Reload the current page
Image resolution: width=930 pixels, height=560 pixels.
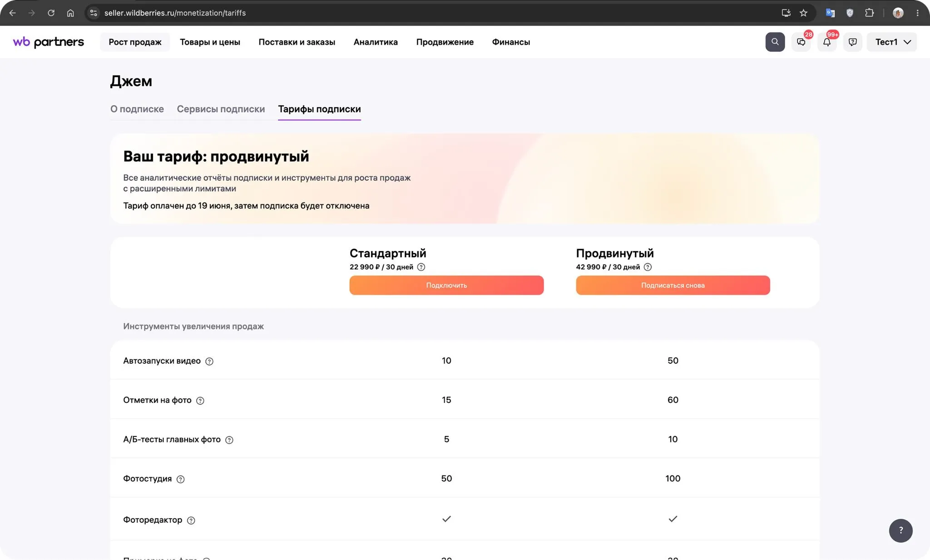tap(51, 13)
